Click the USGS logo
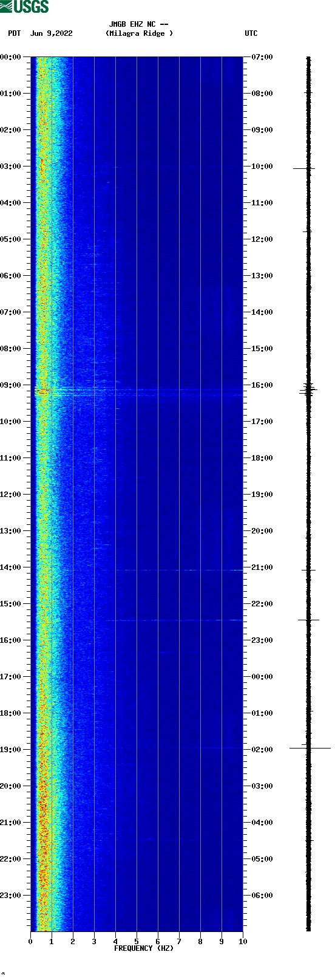This screenshot has width=335, height=980. pos(24,7)
